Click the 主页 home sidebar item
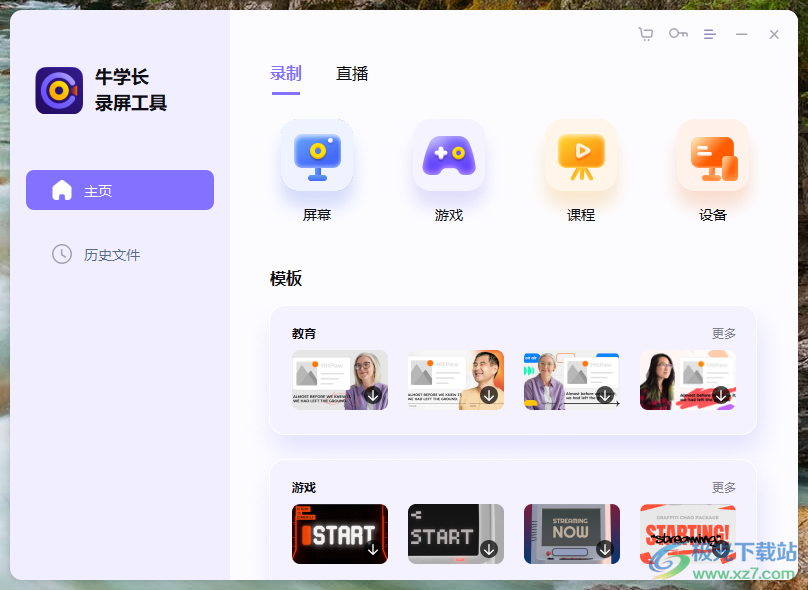Image resolution: width=808 pixels, height=590 pixels. [119, 189]
